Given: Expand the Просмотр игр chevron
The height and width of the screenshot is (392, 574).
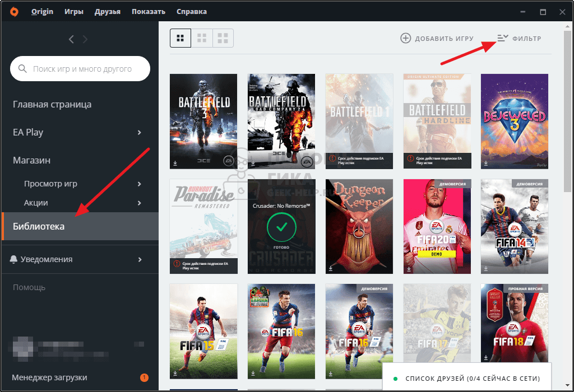Looking at the screenshot, I should 139,184.
